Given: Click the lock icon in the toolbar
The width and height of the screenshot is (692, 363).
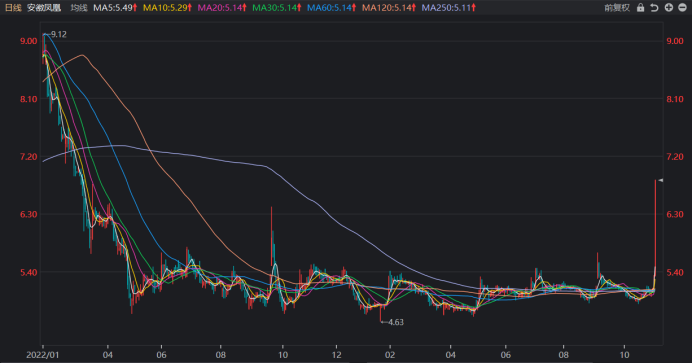Looking at the screenshot, I should pos(640,7).
